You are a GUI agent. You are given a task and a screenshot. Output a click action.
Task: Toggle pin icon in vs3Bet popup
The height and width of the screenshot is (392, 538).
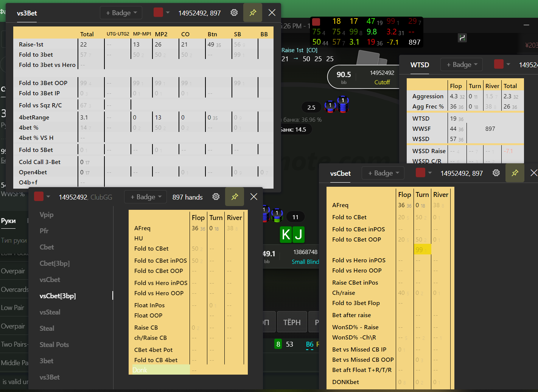coord(253,12)
